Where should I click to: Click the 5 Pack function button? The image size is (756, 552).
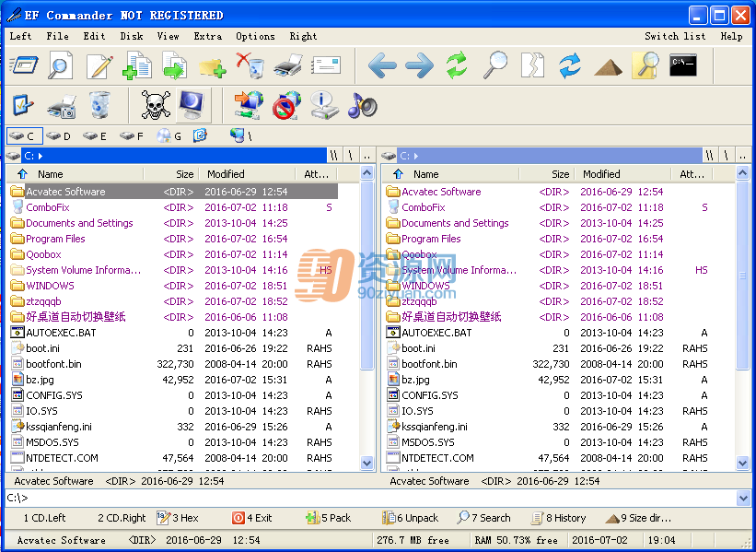329,518
